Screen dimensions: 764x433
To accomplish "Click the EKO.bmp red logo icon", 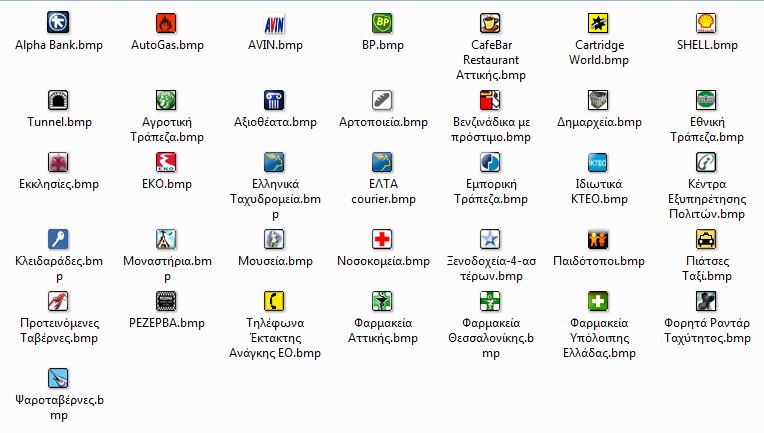I will (x=166, y=162).
